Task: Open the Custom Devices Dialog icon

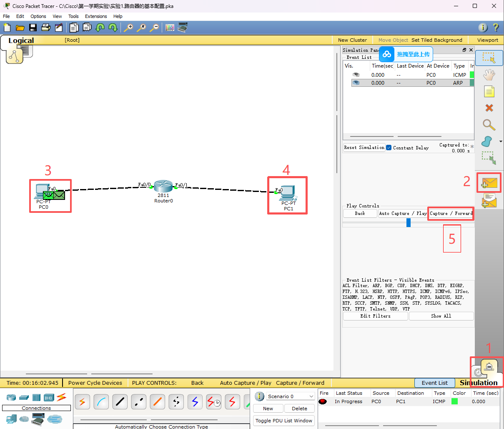Action: coord(183,28)
